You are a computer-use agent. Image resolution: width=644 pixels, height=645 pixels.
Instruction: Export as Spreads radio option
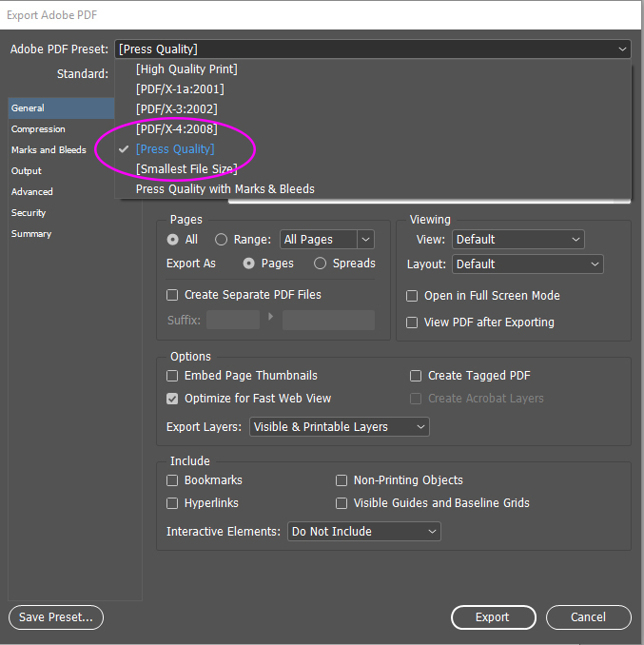(320, 264)
